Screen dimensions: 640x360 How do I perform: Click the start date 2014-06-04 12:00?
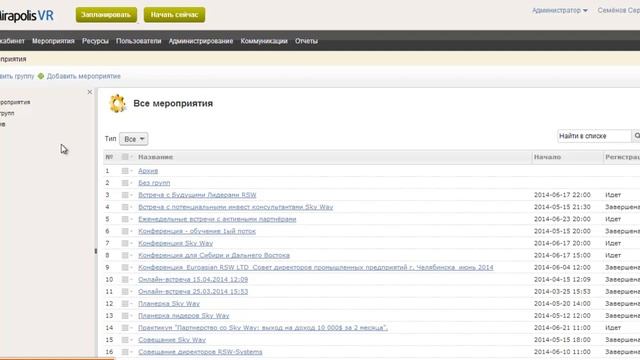coord(562,267)
